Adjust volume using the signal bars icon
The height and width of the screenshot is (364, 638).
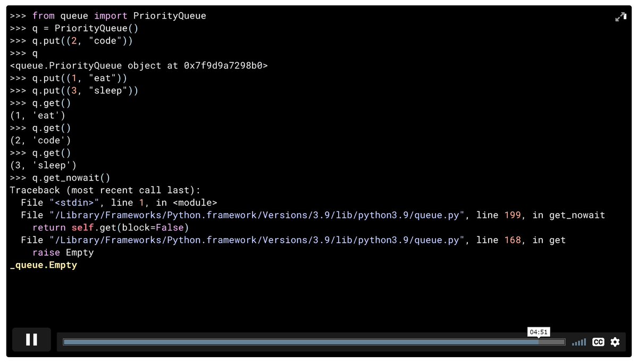tap(579, 342)
